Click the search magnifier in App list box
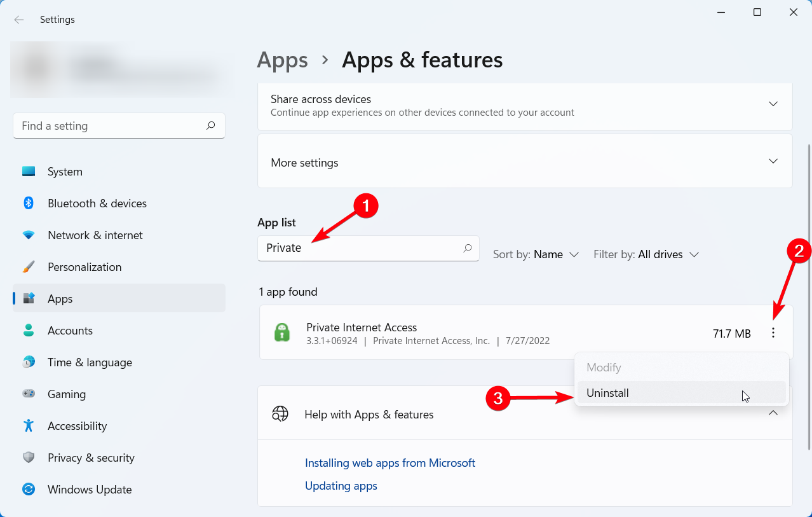Image resolution: width=812 pixels, height=517 pixels. pos(468,249)
